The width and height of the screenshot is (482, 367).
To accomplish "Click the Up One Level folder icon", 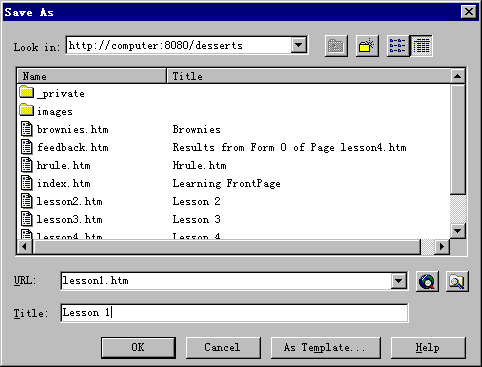I will (x=336, y=46).
